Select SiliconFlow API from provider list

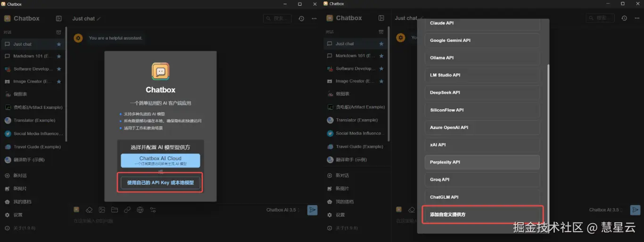pos(482,110)
